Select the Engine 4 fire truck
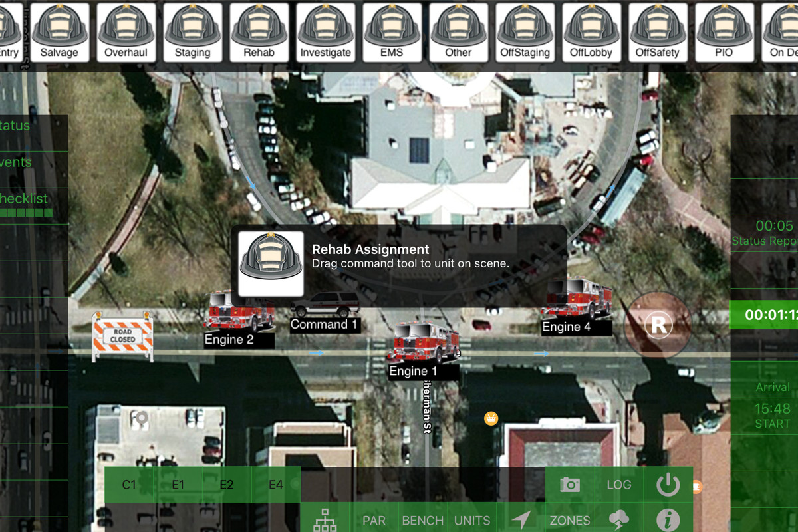798x532 pixels. coord(576,299)
